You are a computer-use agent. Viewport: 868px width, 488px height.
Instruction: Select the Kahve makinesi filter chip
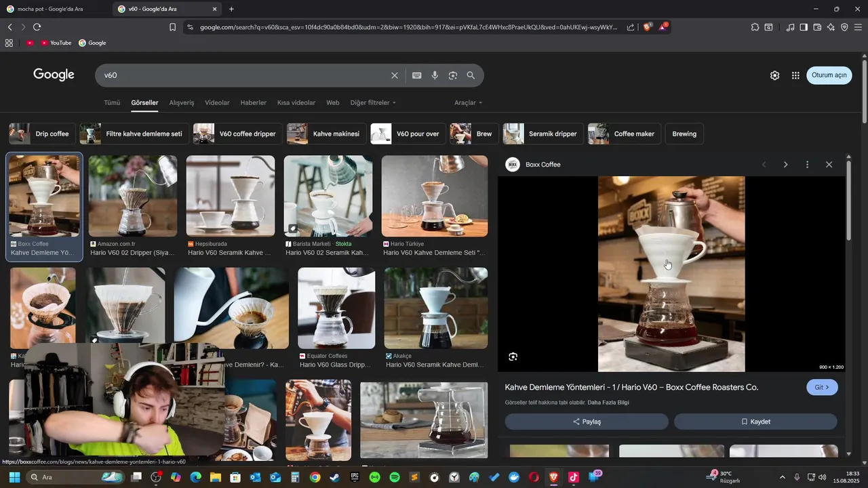click(x=326, y=134)
